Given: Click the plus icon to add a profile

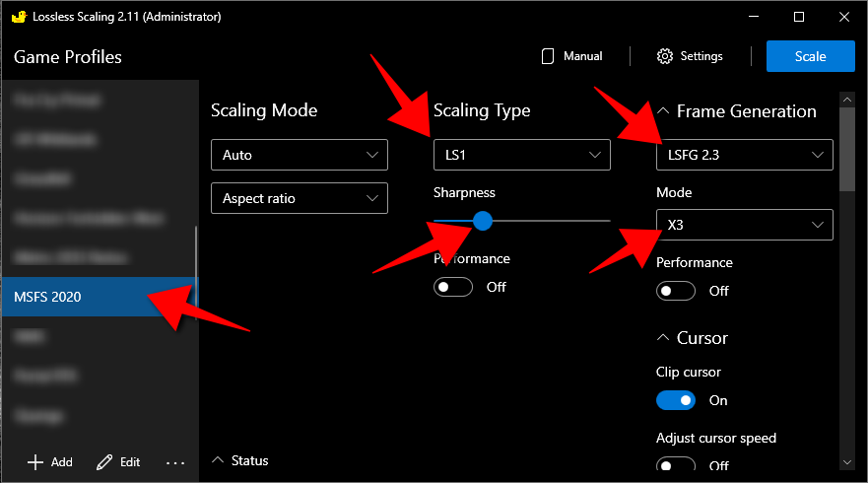Looking at the screenshot, I should pyautogui.click(x=35, y=461).
